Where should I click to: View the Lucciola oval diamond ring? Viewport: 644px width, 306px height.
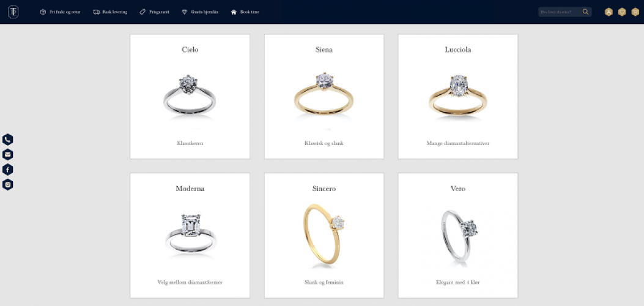458,97
